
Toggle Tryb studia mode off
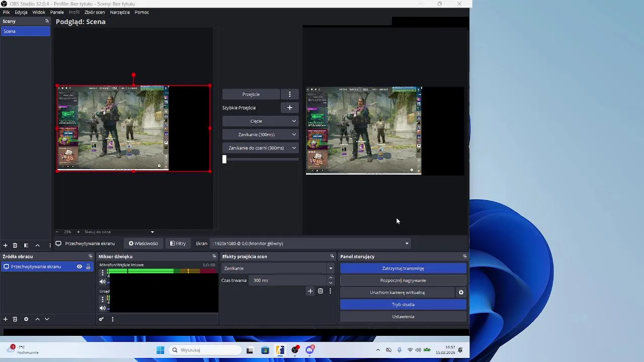403,304
